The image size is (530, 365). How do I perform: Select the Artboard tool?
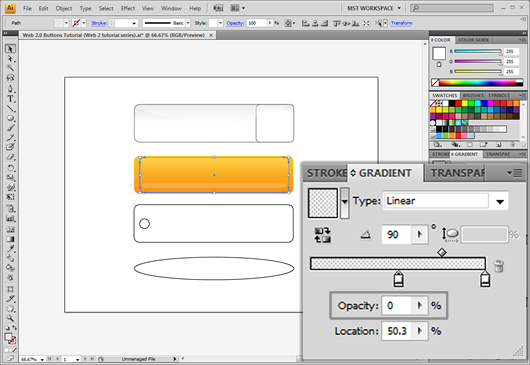pos(10,289)
